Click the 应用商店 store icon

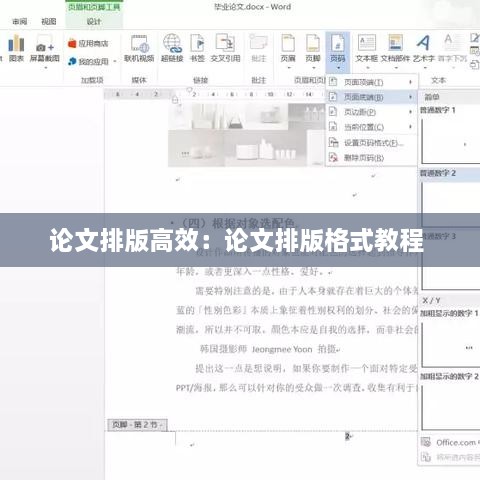[72, 43]
